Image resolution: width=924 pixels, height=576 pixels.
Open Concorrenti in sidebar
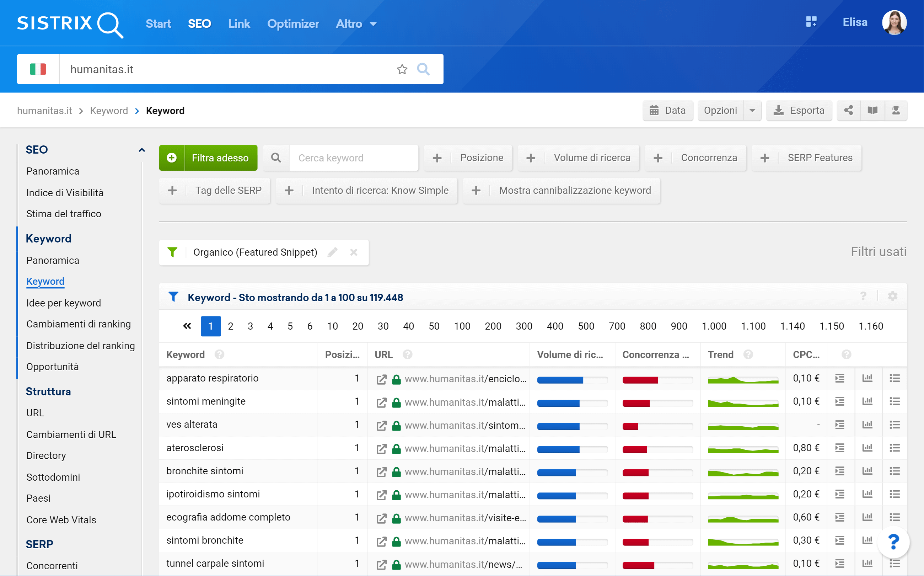click(52, 566)
